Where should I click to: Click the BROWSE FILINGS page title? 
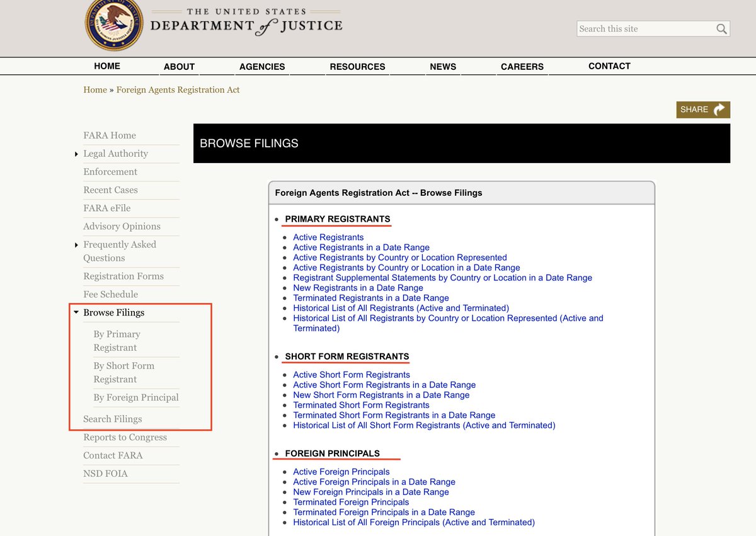pos(249,144)
